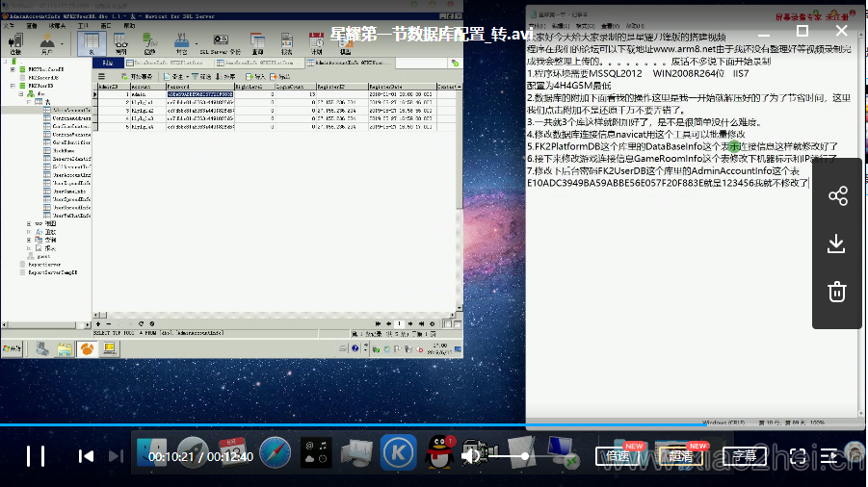Click the download icon in side panel
This screenshot has height=487, width=868.
point(836,243)
